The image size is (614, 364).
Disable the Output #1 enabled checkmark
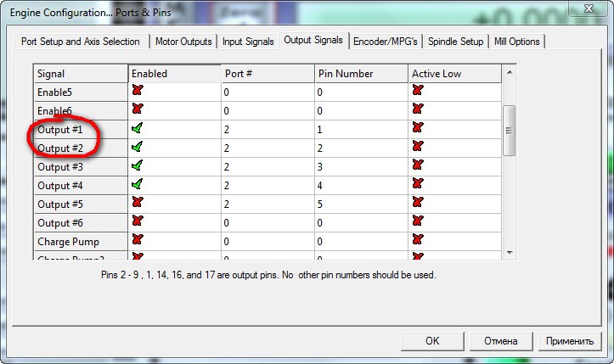pyautogui.click(x=137, y=127)
